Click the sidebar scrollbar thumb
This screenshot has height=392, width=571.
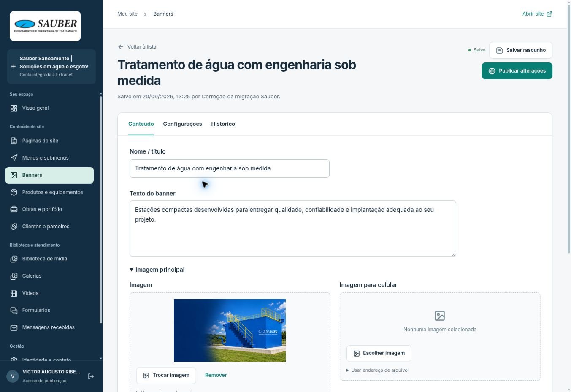click(x=100, y=209)
